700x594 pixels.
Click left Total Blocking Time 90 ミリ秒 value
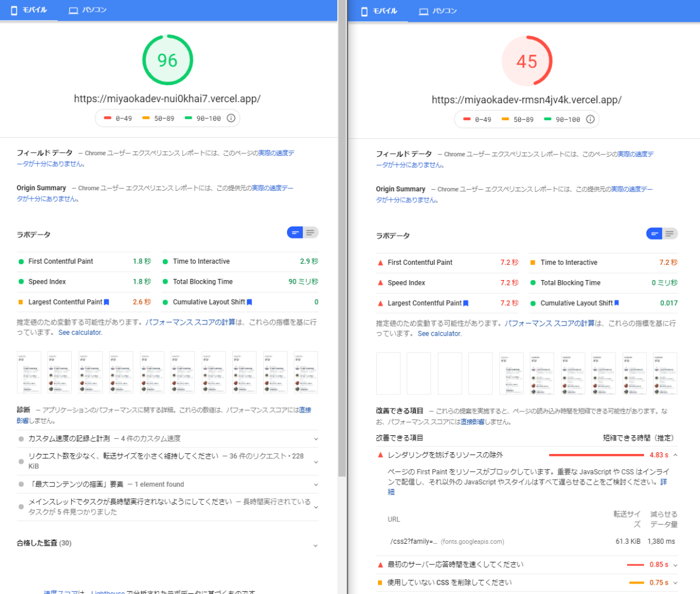303,282
